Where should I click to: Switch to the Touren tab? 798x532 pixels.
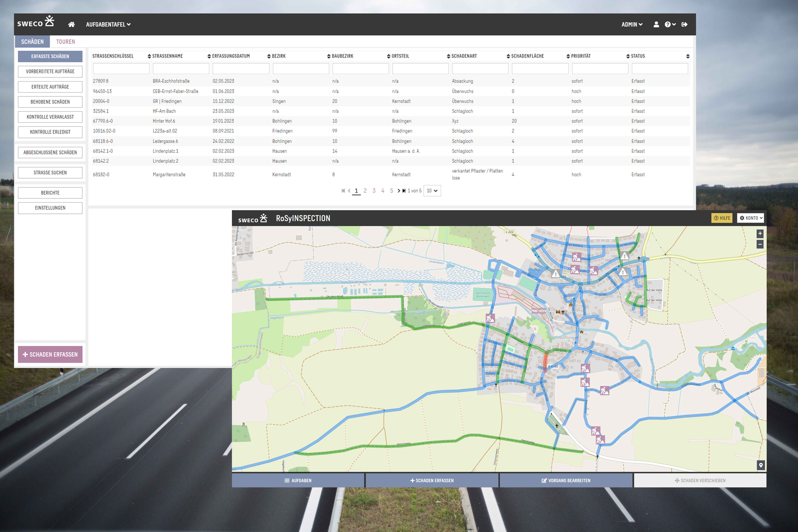pyautogui.click(x=66, y=42)
